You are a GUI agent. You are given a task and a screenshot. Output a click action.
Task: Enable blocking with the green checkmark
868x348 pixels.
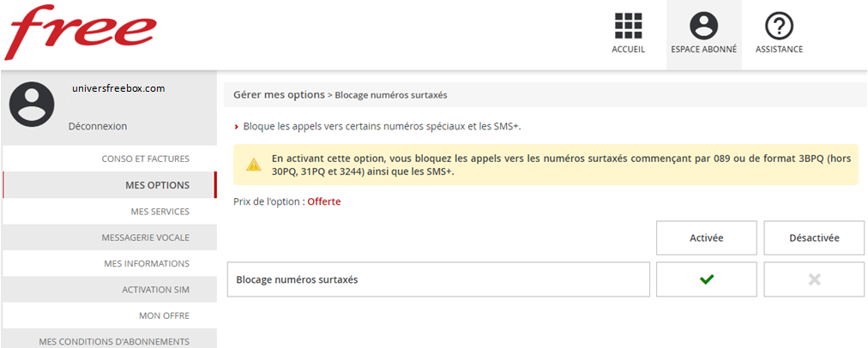click(707, 279)
